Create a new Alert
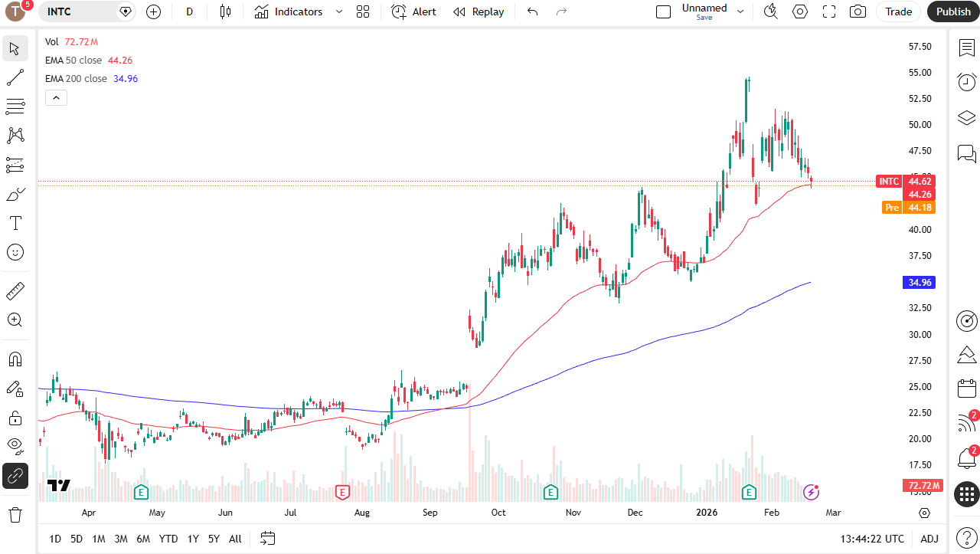 click(x=413, y=11)
